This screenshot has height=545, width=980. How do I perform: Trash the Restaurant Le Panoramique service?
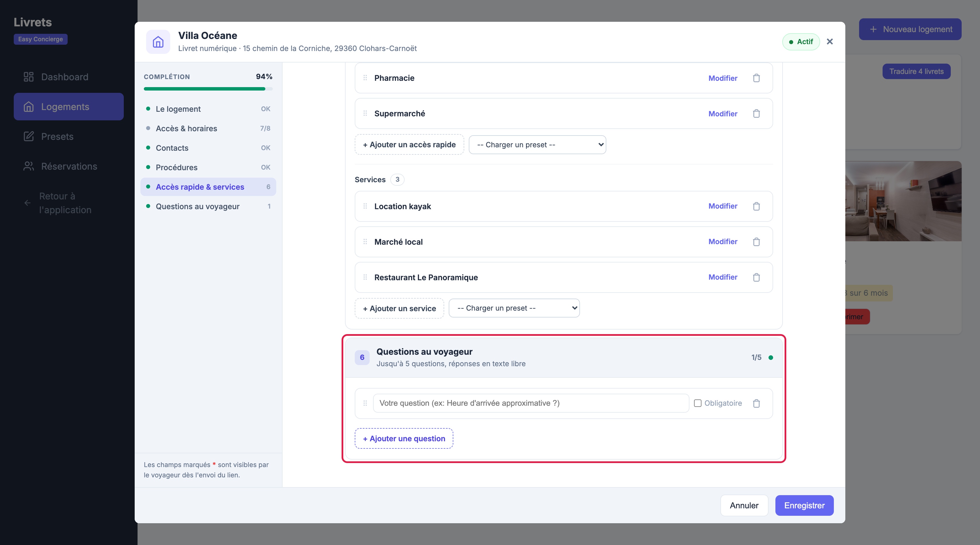click(756, 277)
